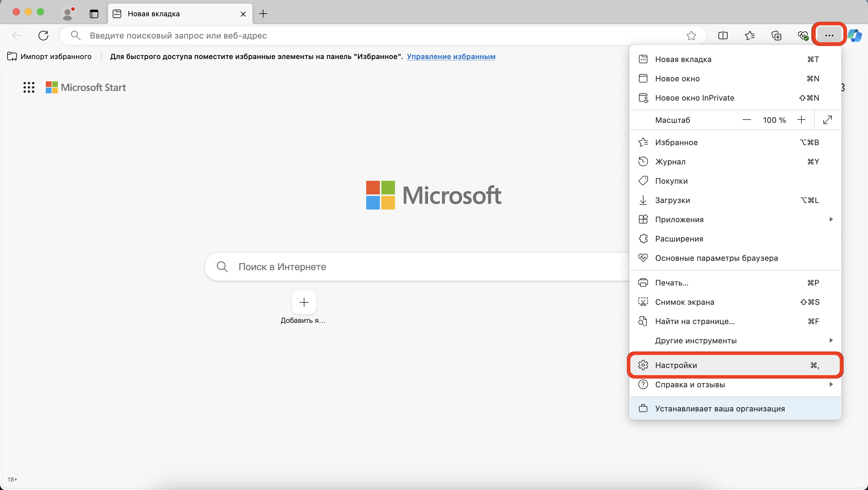Open the Collections toolbar icon

(x=776, y=35)
